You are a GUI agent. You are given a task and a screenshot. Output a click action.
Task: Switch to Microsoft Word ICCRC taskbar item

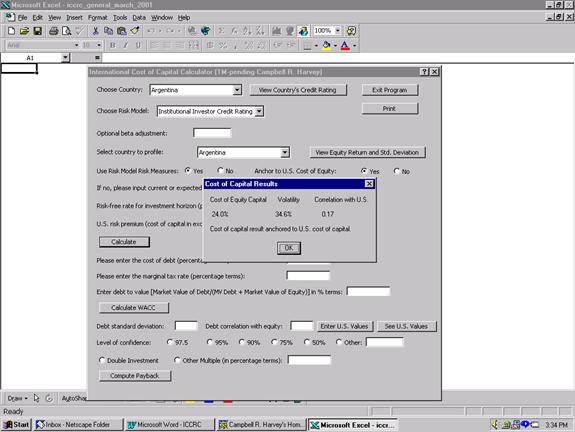[x=169, y=425]
